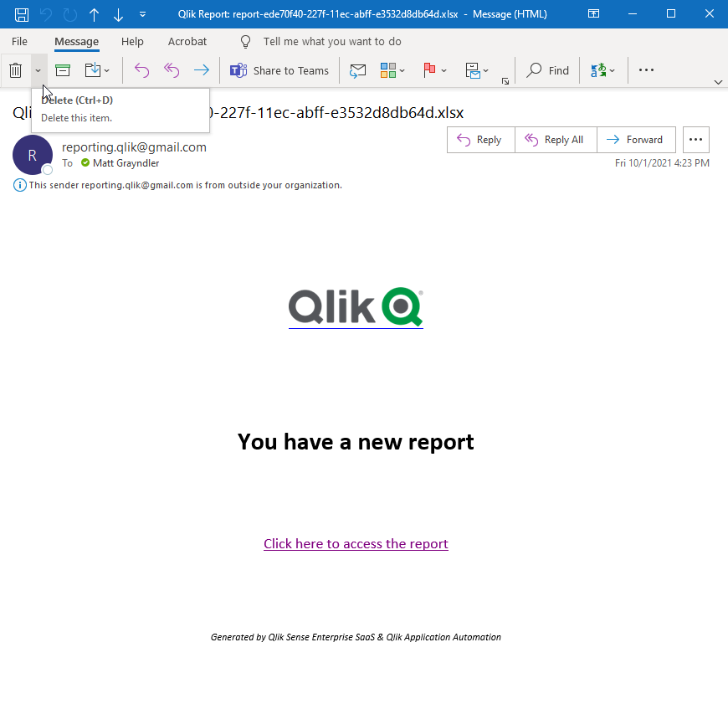Open the Acrobat ribbon tab
728x709 pixels.
tap(187, 41)
